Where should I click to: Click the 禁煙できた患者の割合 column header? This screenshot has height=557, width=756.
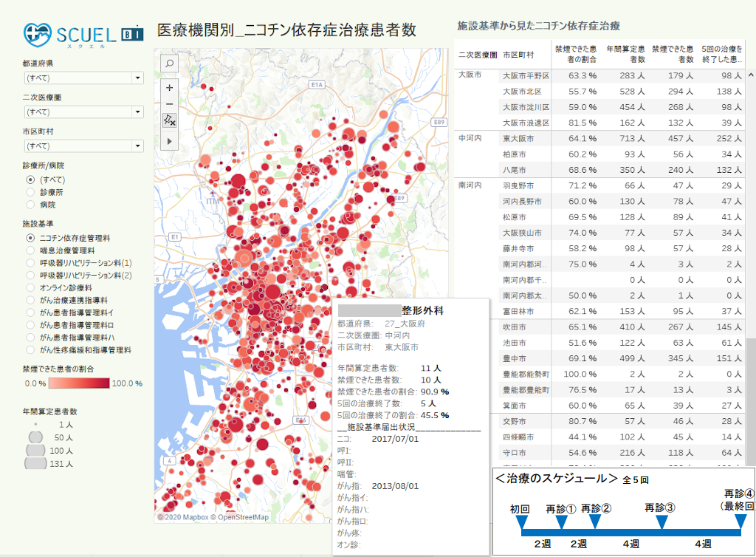click(x=574, y=54)
